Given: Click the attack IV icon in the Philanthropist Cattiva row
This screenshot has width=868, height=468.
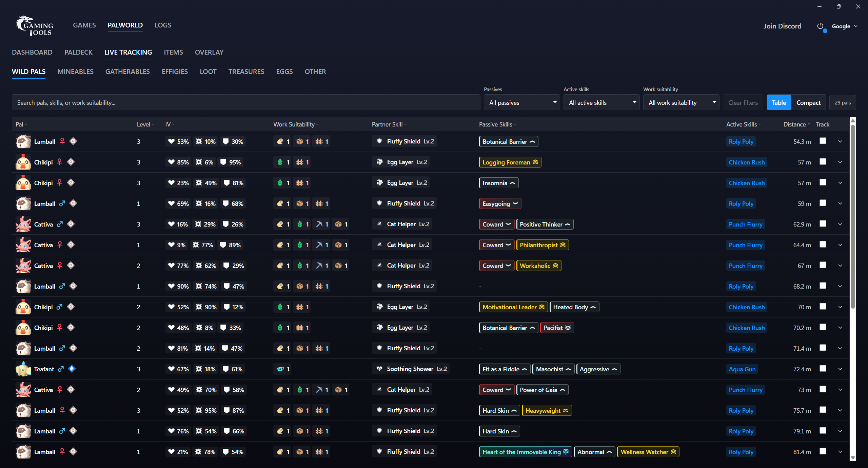Looking at the screenshot, I should coord(196,245).
